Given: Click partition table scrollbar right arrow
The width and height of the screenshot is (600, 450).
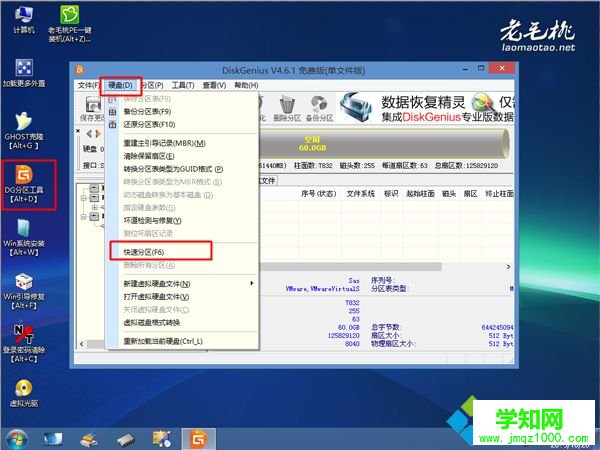Looking at the screenshot, I should point(509,266).
